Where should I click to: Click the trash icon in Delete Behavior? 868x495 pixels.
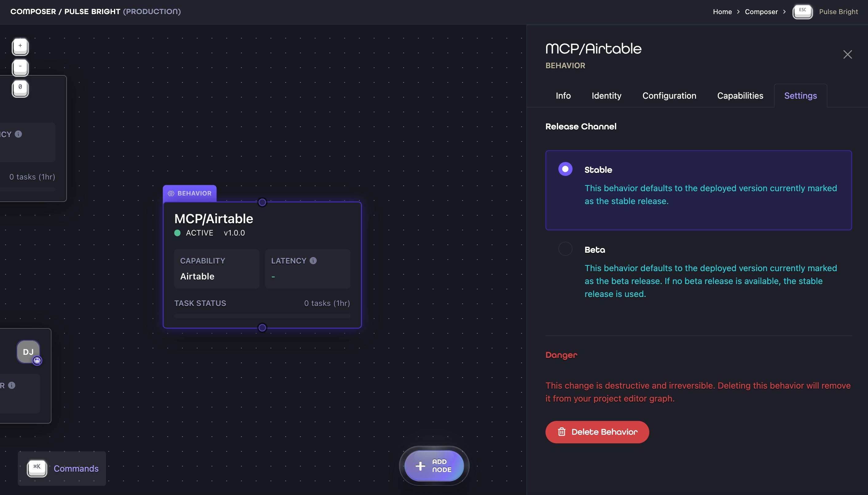click(562, 432)
